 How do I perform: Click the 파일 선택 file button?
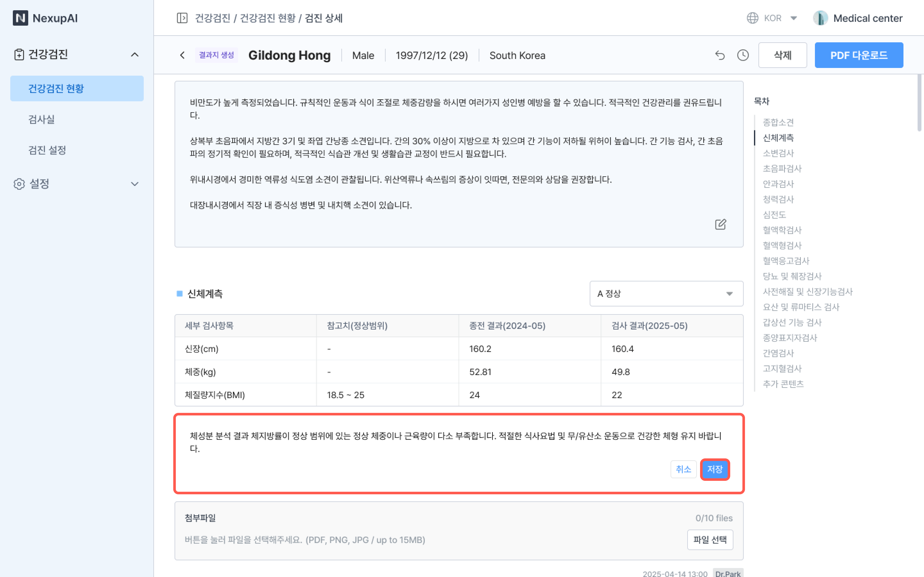tap(710, 539)
